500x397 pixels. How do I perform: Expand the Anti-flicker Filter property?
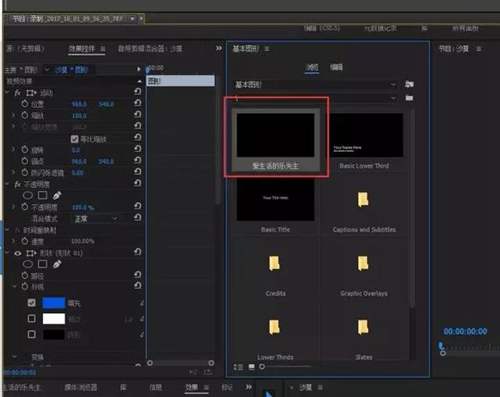point(13,172)
